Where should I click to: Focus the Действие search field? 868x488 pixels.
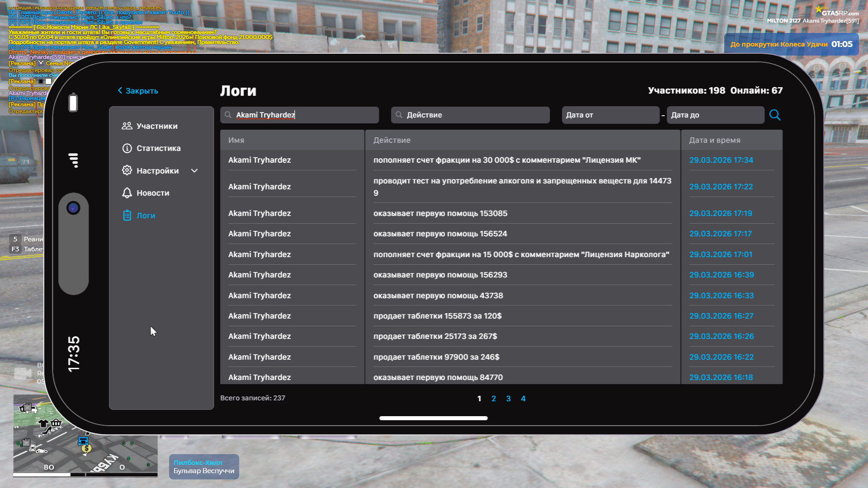pyautogui.click(x=470, y=115)
